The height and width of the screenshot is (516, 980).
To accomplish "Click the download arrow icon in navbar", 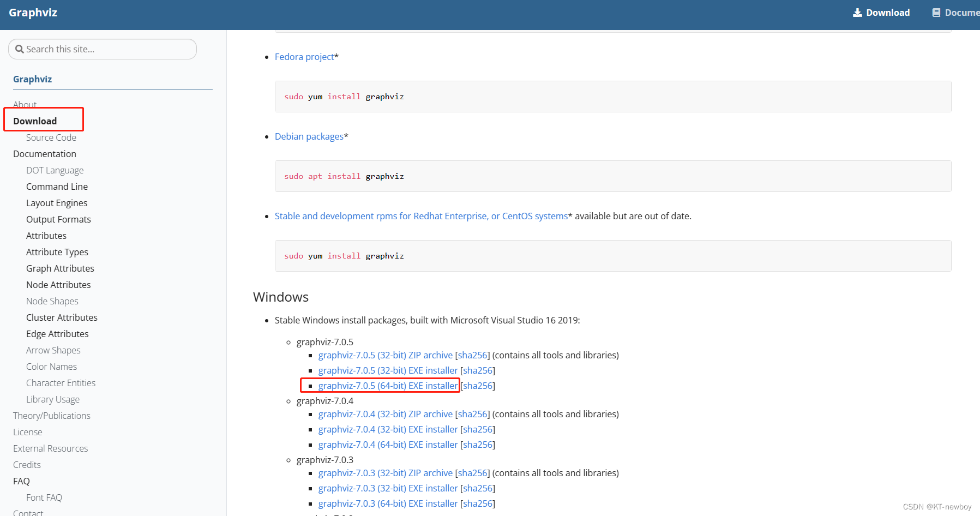I will pos(857,13).
